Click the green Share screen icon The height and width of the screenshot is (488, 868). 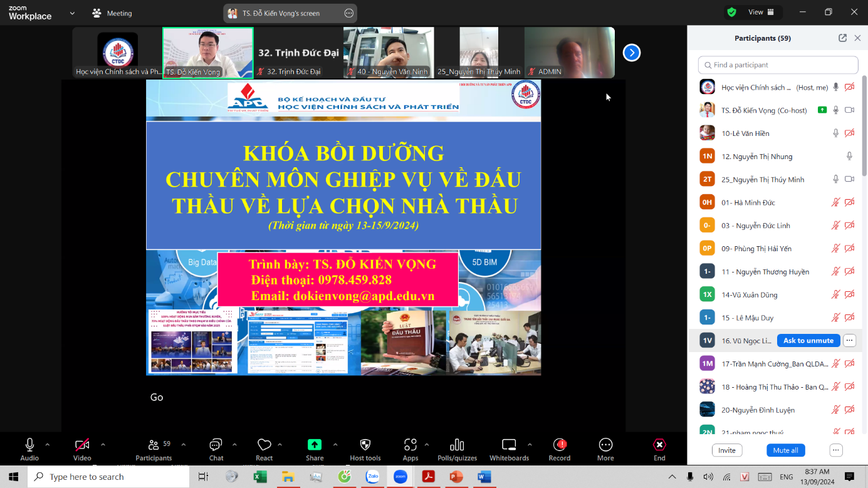[x=315, y=445]
